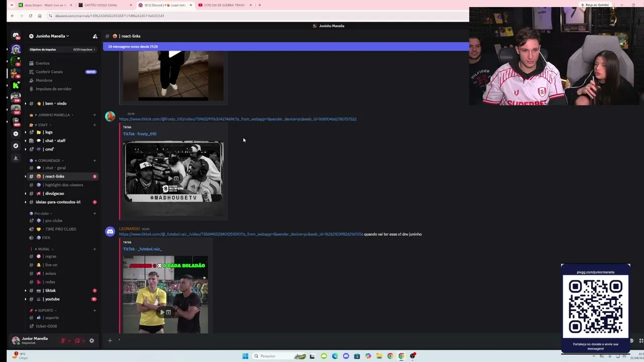Viewport: 644px width, 362px height.
Task: Open microphone input options arrow
Action: (69, 340)
